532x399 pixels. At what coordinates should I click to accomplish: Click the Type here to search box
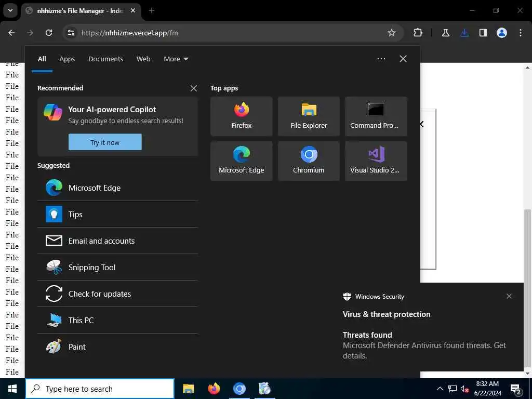100,389
